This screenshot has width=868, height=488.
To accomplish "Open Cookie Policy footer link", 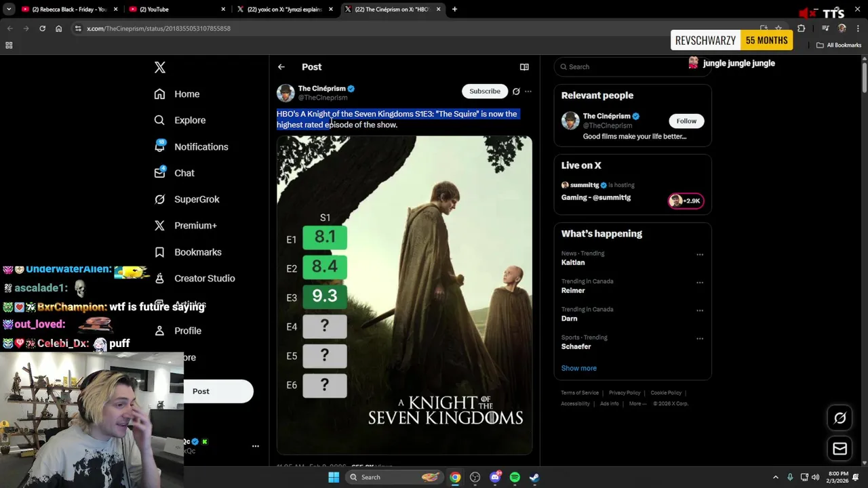I will (x=666, y=392).
